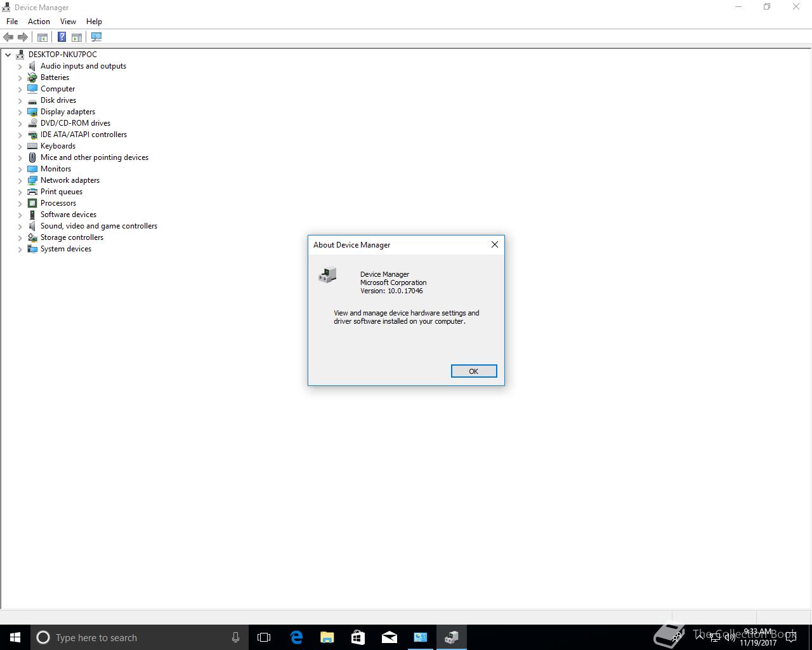This screenshot has width=812, height=650.
Task: Select the Keyboards tree item
Action: point(58,146)
